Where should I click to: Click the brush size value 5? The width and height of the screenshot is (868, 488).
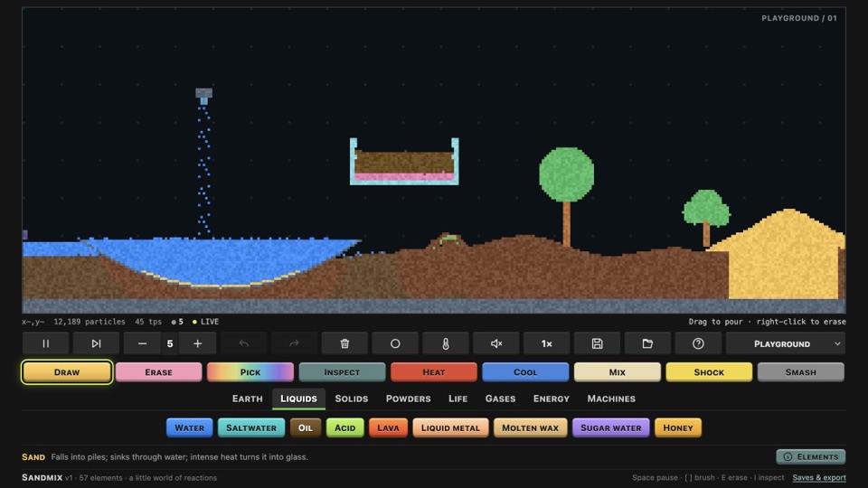point(170,343)
